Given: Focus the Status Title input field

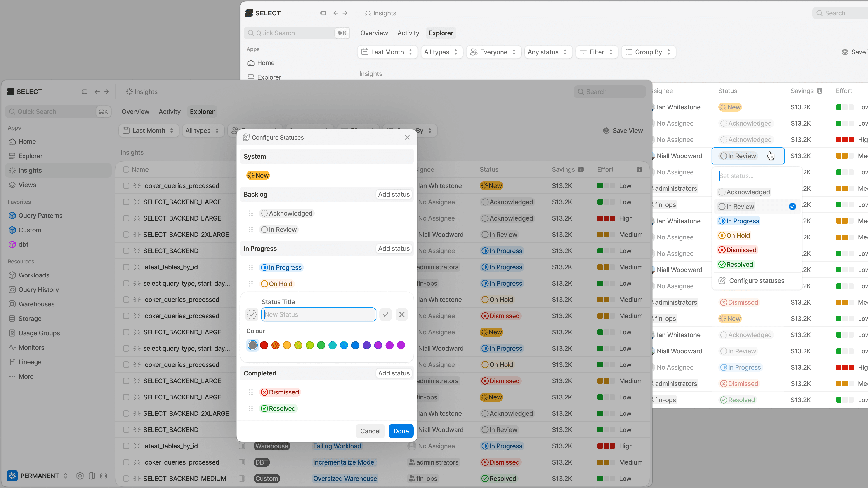Looking at the screenshot, I should point(318,314).
